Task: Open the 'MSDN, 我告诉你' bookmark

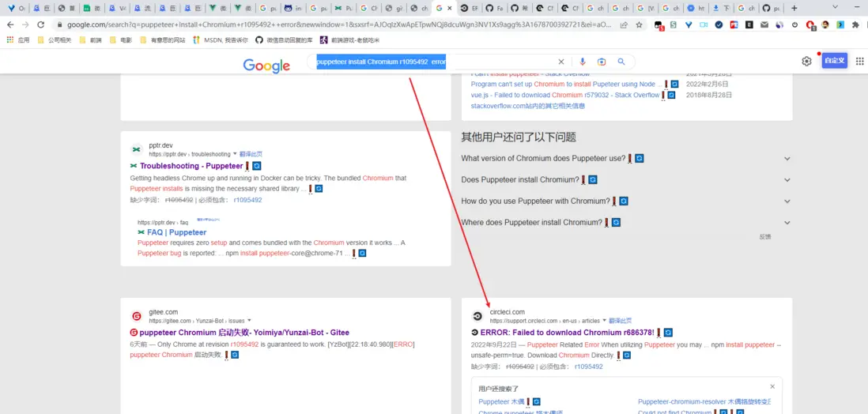Action: click(x=221, y=40)
